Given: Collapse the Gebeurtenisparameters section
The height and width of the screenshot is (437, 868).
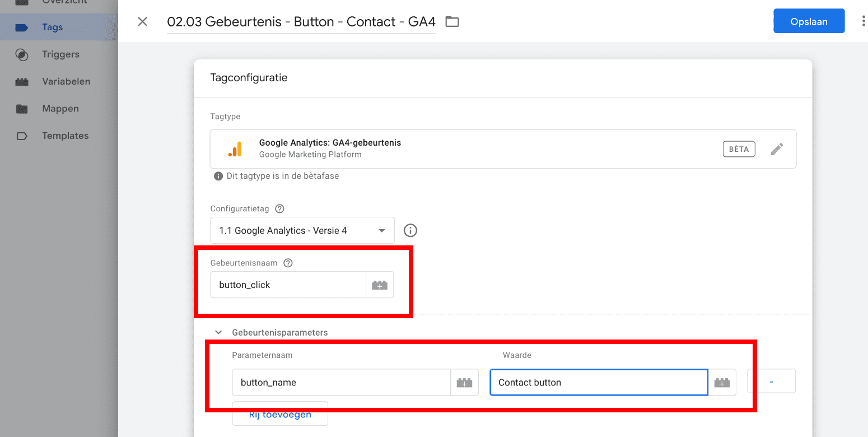Looking at the screenshot, I should (x=219, y=332).
